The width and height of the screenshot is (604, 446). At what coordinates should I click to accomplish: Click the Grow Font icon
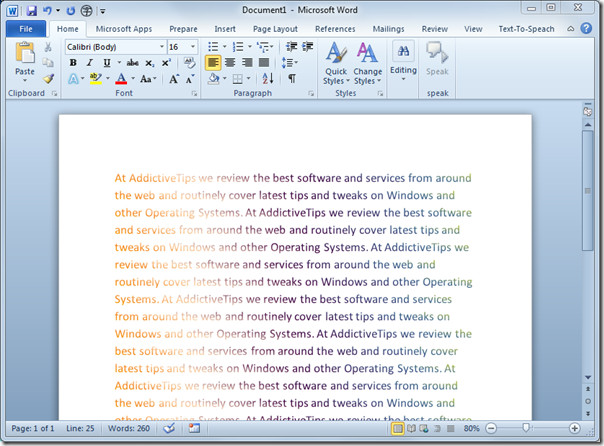pyautogui.click(x=174, y=79)
